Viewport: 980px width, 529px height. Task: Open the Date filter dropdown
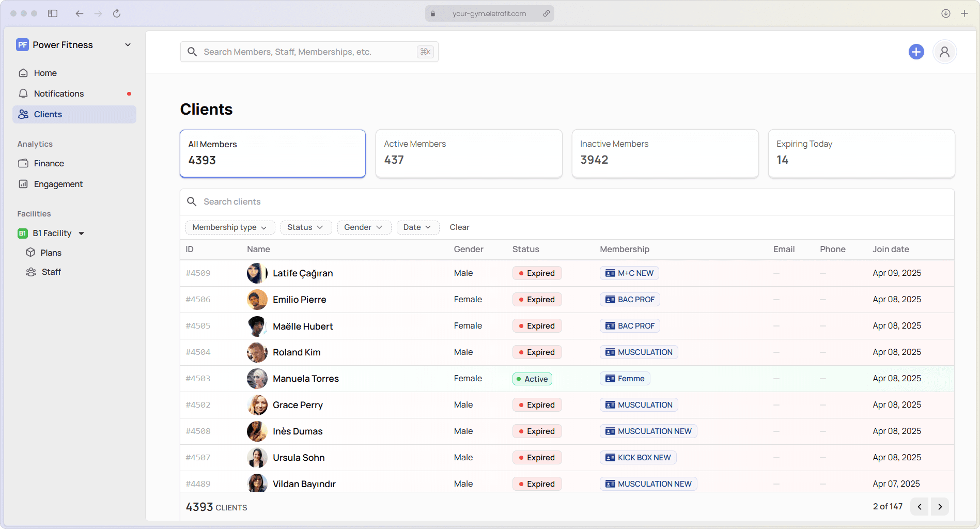417,227
